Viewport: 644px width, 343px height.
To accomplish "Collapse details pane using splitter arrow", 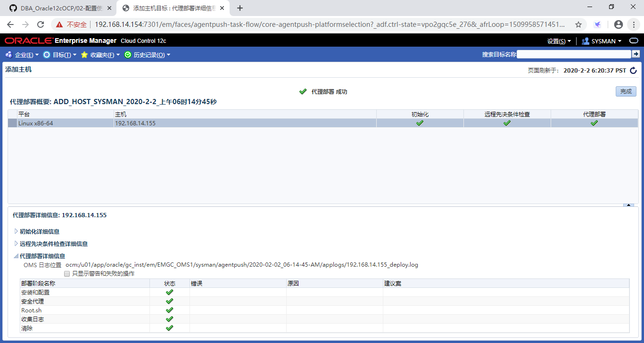I will [628, 205].
